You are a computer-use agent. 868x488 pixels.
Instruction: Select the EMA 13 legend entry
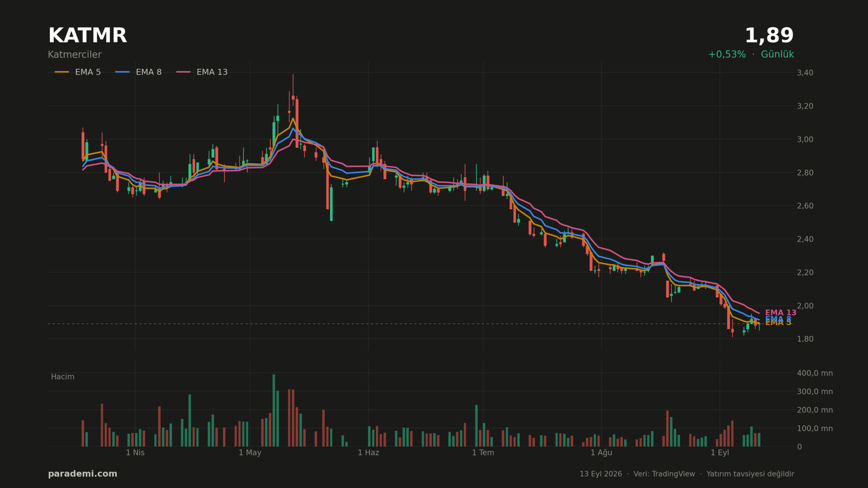tap(202, 72)
